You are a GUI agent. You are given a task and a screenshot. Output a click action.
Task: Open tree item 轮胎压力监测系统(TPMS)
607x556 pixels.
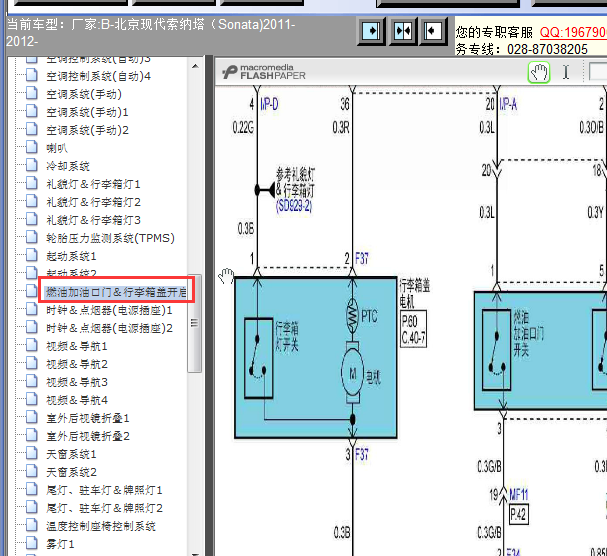[110, 238]
